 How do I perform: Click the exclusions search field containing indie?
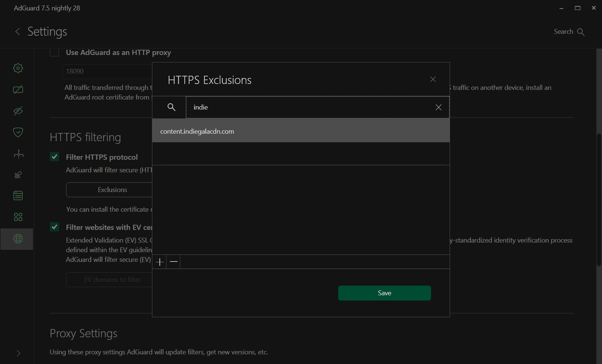coord(310,107)
